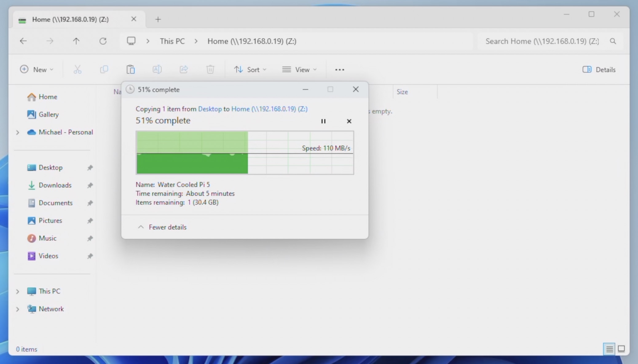Switch to large thumbnails view icon
This screenshot has width=638, height=364.
coord(621,349)
